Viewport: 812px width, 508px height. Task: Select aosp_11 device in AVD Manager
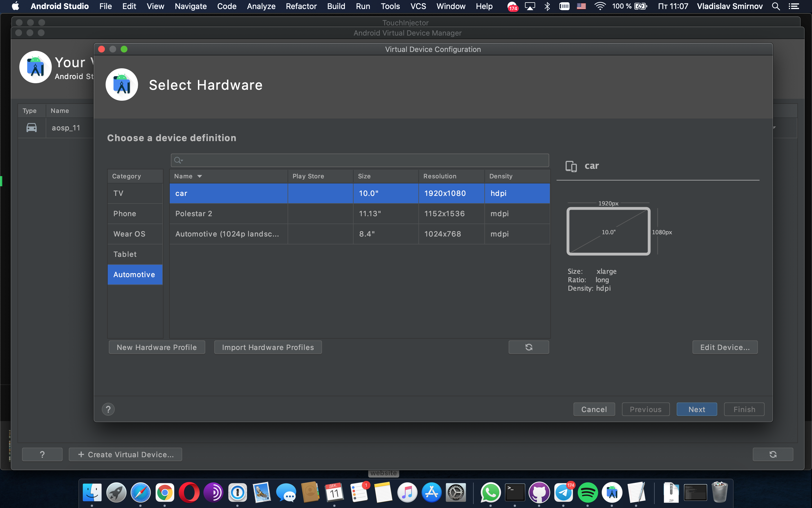[x=66, y=128]
